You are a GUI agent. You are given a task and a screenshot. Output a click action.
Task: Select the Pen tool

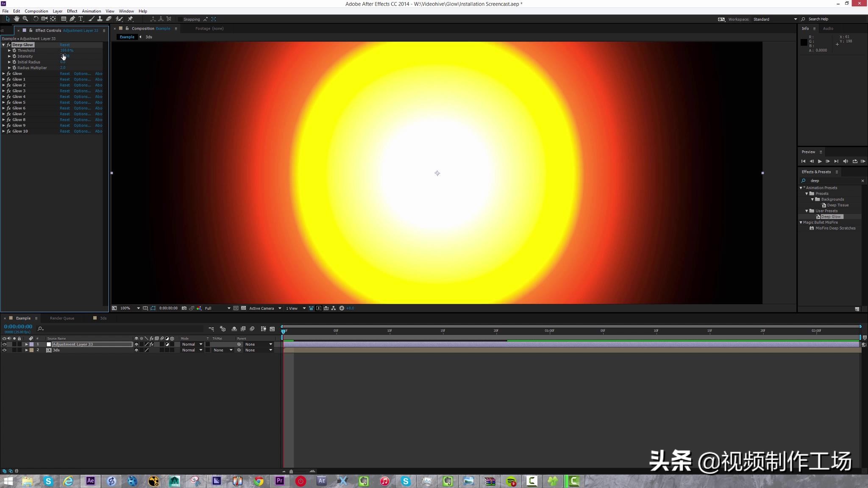click(72, 19)
